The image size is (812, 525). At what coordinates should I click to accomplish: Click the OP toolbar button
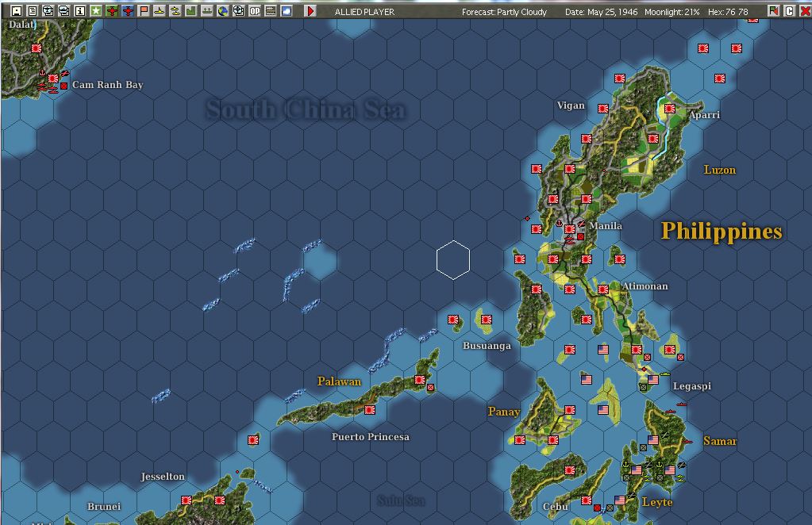click(x=255, y=11)
